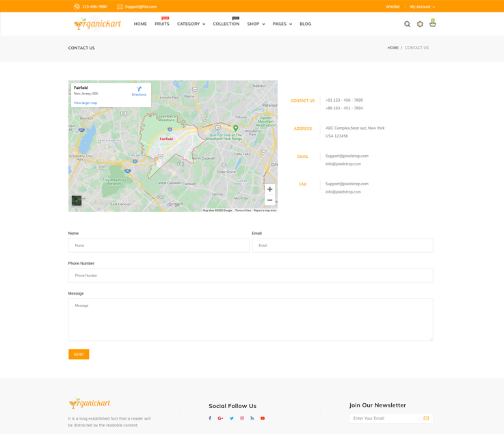Viewport: 504px width, 434px height.
Task: Open the My Account dropdown
Action: point(422,7)
